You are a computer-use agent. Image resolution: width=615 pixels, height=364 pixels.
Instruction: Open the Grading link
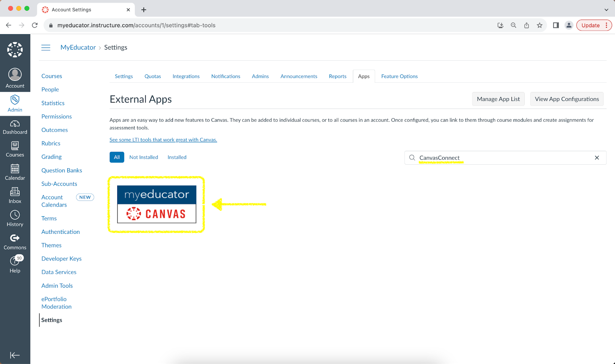(x=52, y=157)
